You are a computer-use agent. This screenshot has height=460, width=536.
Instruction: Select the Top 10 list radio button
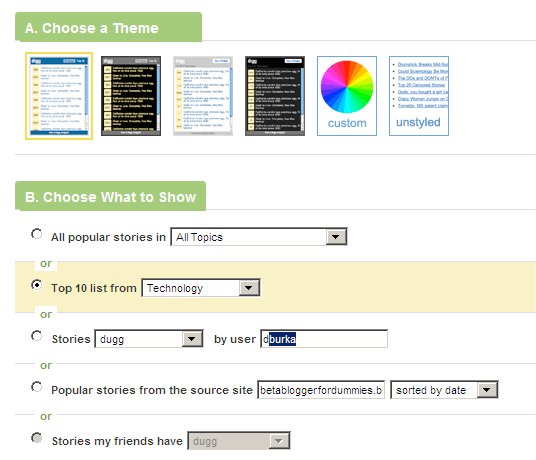pyautogui.click(x=37, y=285)
